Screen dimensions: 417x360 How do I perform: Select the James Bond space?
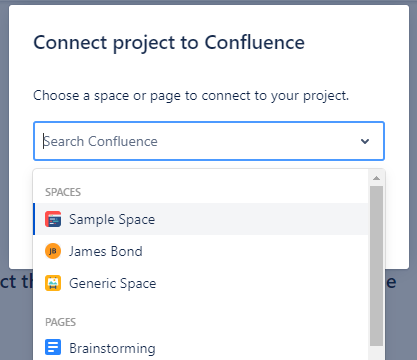(x=201, y=251)
